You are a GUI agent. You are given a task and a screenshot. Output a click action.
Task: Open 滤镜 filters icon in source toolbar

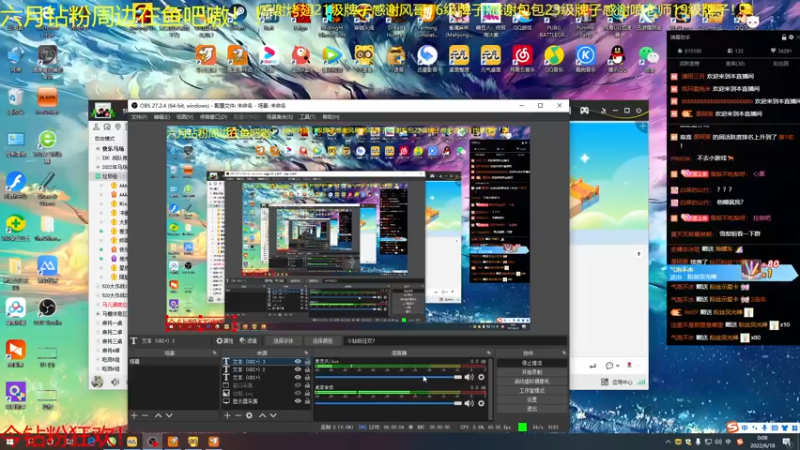coord(248,341)
